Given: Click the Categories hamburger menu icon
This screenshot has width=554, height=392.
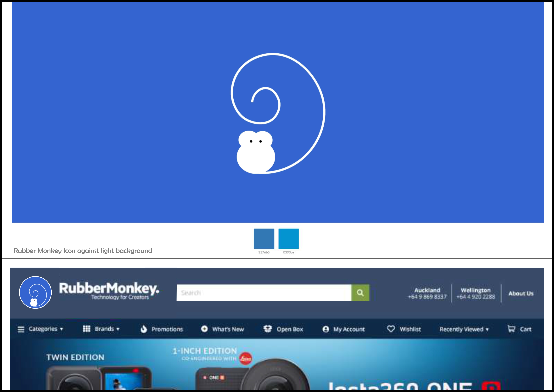Looking at the screenshot, I should click(x=21, y=329).
